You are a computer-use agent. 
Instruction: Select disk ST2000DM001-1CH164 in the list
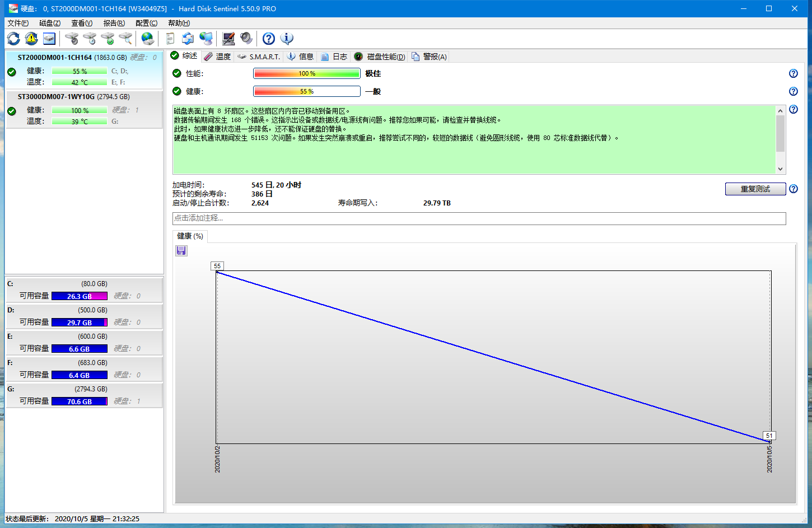point(84,69)
